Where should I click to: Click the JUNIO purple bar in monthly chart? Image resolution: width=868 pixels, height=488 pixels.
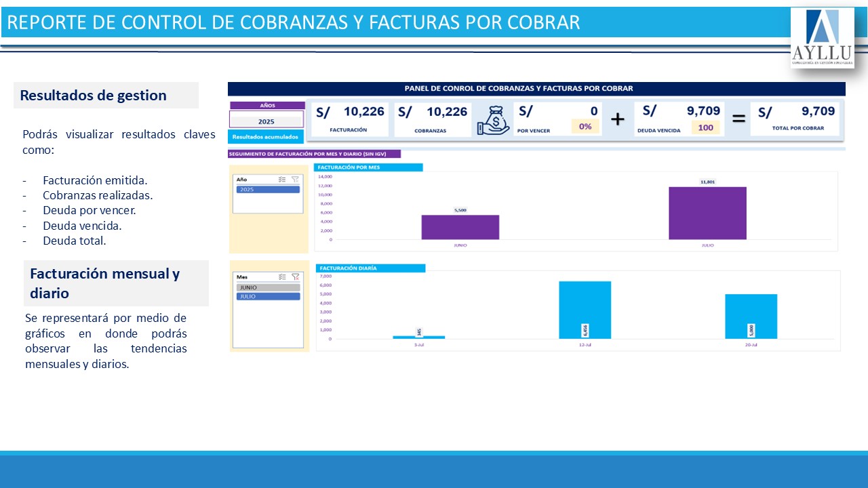click(460, 227)
